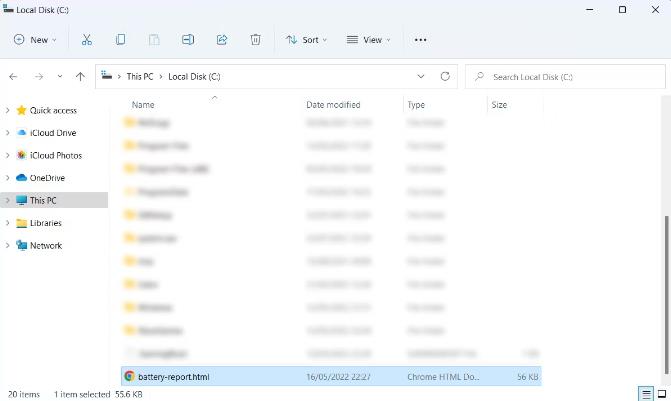Click the Quick access star icon

pos(21,110)
